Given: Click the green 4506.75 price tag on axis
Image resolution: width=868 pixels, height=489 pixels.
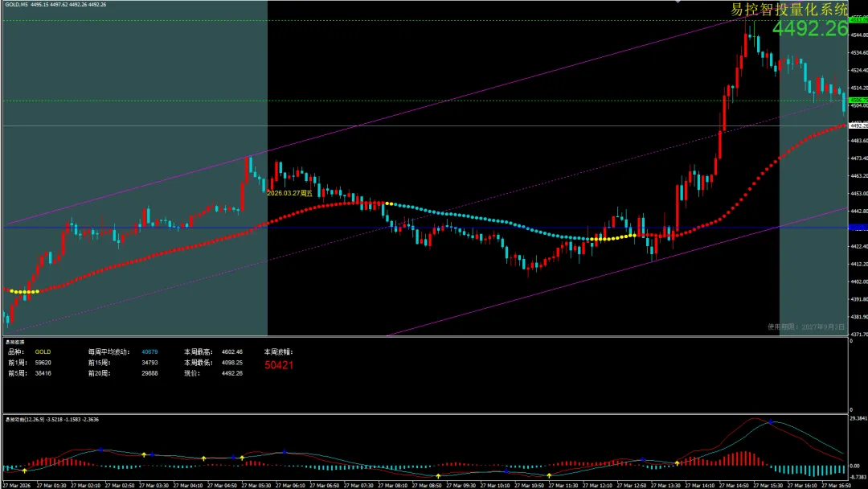Looking at the screenshot, I should (858, 101).
